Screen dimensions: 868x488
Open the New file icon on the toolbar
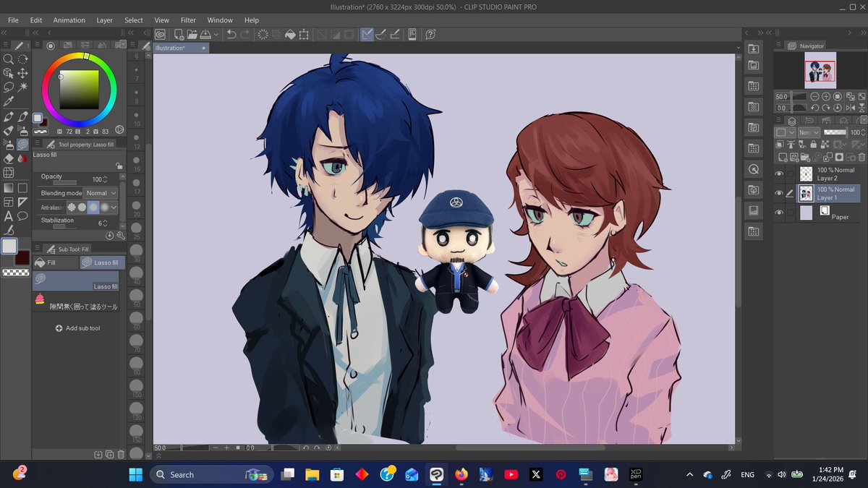[x=179, y=34]
